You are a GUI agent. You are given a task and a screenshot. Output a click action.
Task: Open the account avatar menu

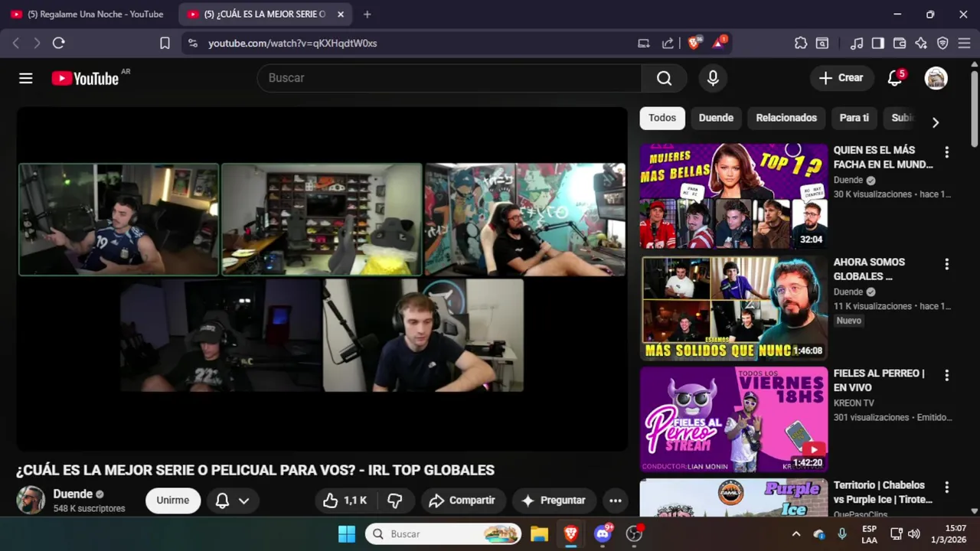pos(936,78)
